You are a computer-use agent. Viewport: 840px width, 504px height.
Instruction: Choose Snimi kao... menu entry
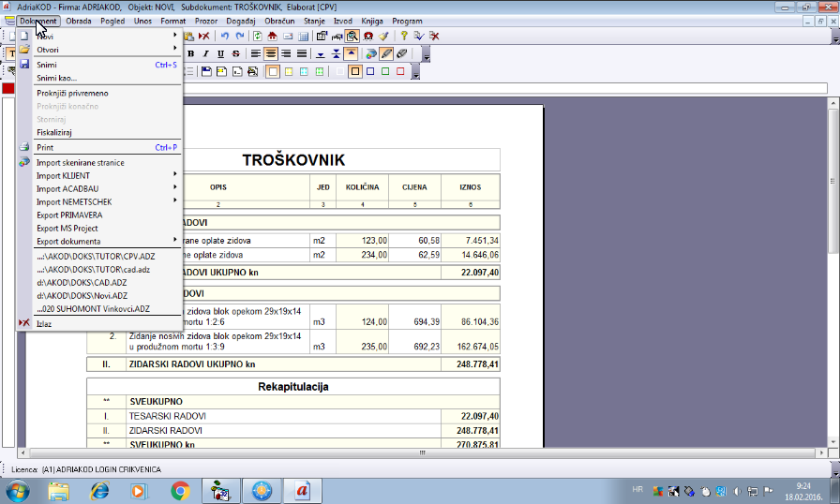point(100,78)
